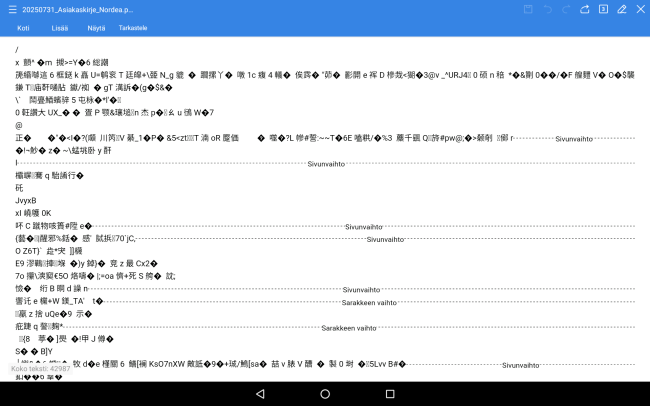Screen dimensions: 650x406
Task: Tap the Android back button
Action: (260, 394)
